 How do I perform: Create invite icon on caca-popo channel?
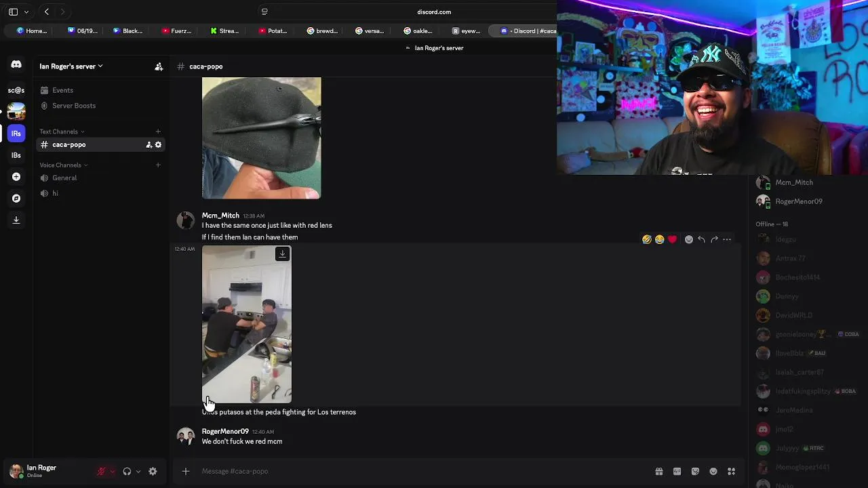(x=149, y=144)
